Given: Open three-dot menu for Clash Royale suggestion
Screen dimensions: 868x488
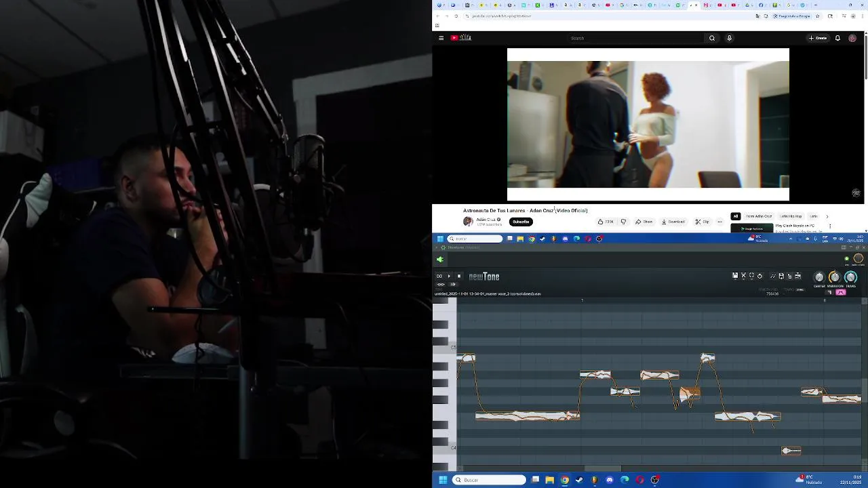Looking at the screenshot, I should pos(830,226).
